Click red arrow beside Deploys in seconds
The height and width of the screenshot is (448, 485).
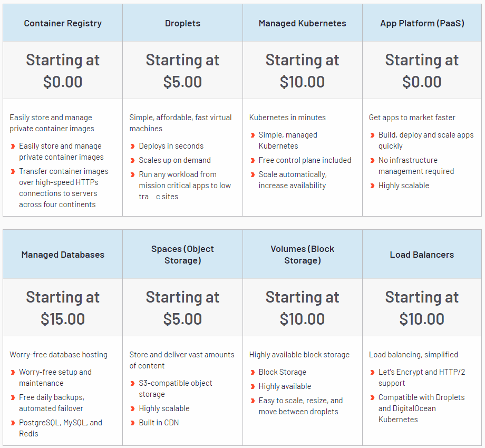(132, 147)
